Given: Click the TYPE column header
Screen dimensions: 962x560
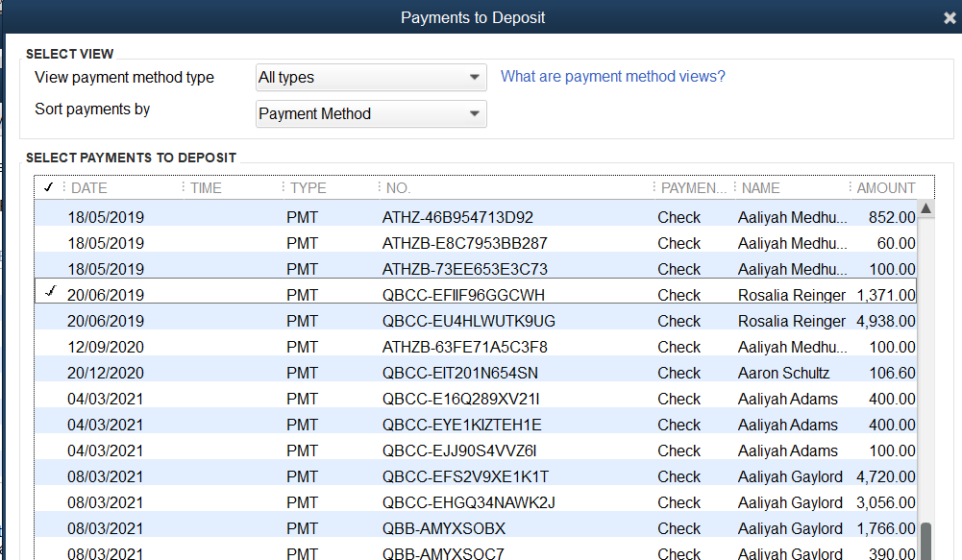Looking at the screenshot, I should click(x=308, y=188).
